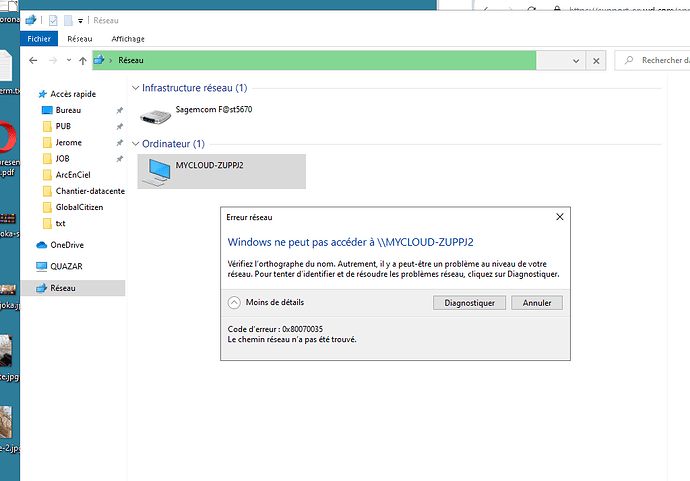Screen dimensions: 690x481
Task: Collapse the Infrastructure réseau group
Action: 135,88
